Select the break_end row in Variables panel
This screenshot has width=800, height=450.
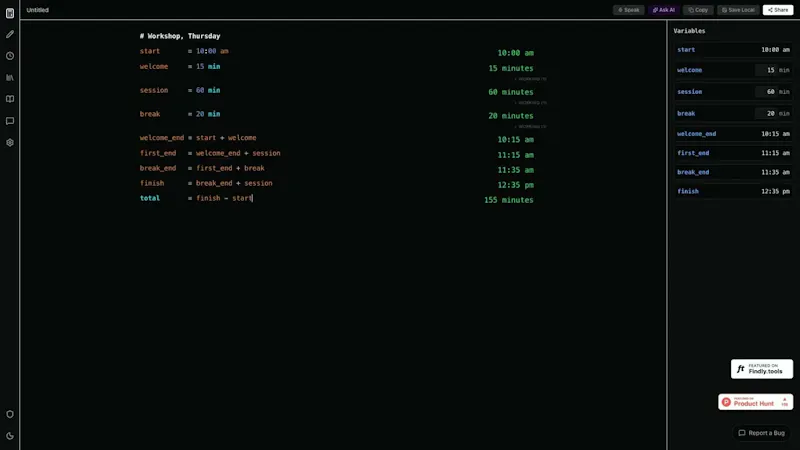pos(733,172)
